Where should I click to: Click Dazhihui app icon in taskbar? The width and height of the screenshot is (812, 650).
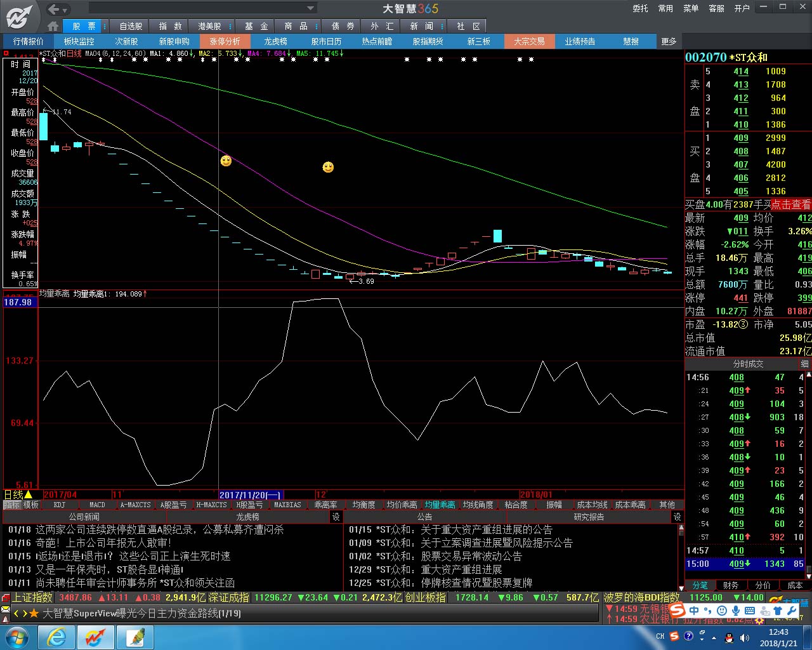96,637
